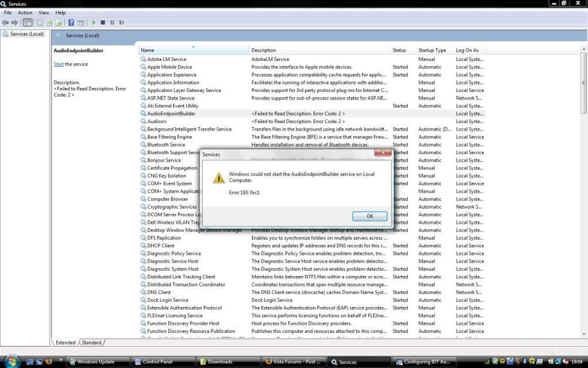
Task: Switch to the Extended tab
Action: click(x=65, y=343)
